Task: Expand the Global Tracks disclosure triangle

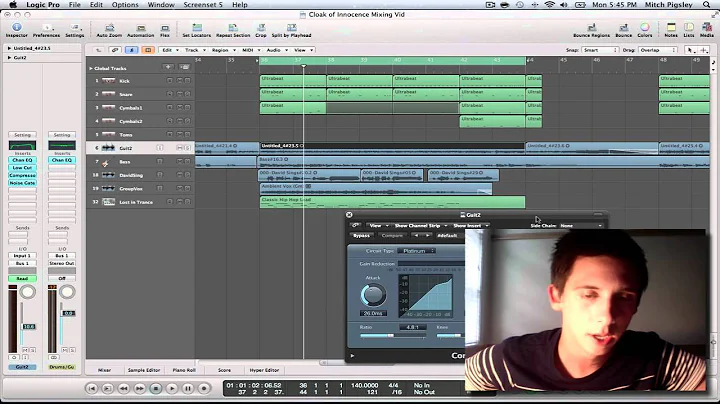Action: coord(91,68)
